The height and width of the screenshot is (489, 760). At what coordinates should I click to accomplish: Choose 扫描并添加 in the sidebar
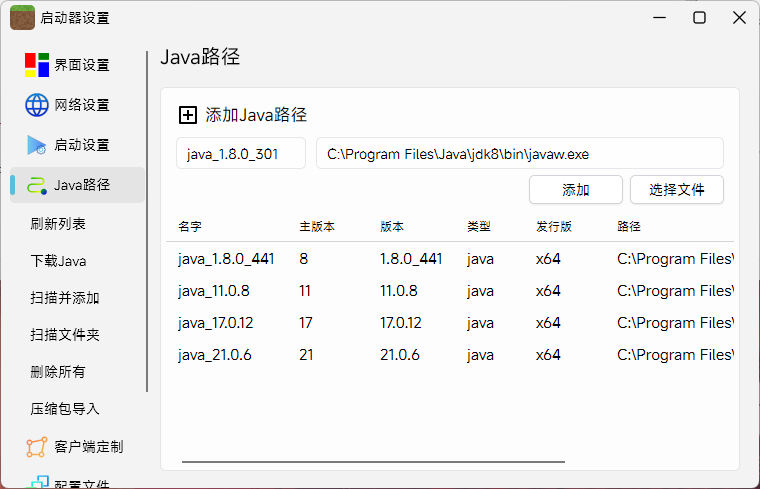[64, 298]
